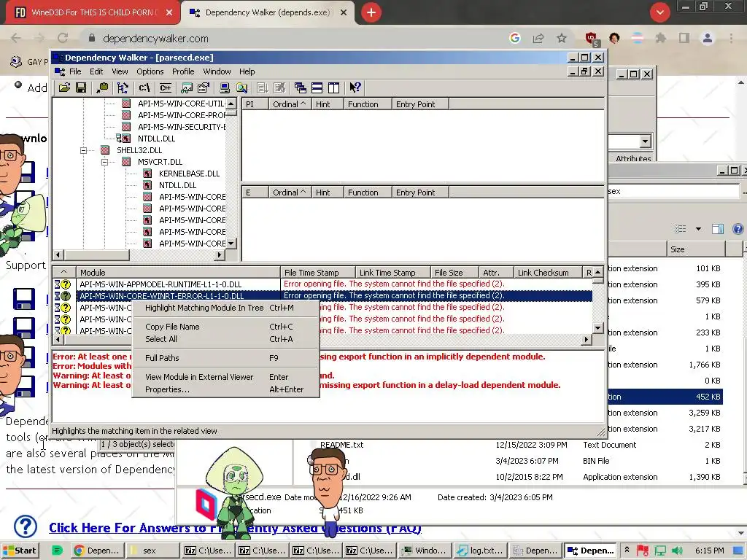Sort the upper function pane by Ordinal column
The width and height of the screenshot is (747, 560).
click(289, 104)
